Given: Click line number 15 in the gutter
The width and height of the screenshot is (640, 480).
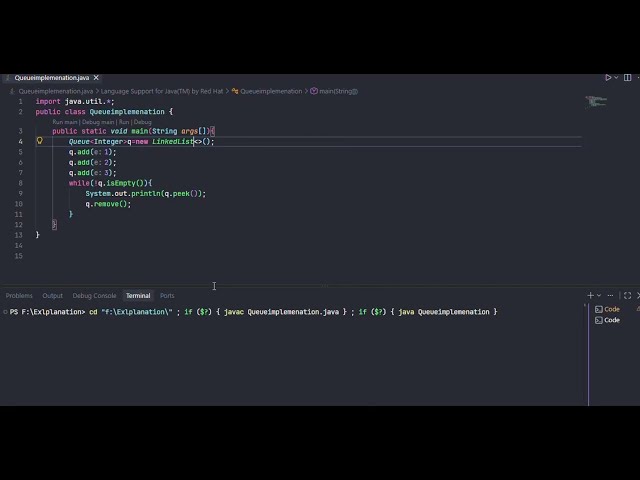Looking at the screenshot, I should (19, 256).
